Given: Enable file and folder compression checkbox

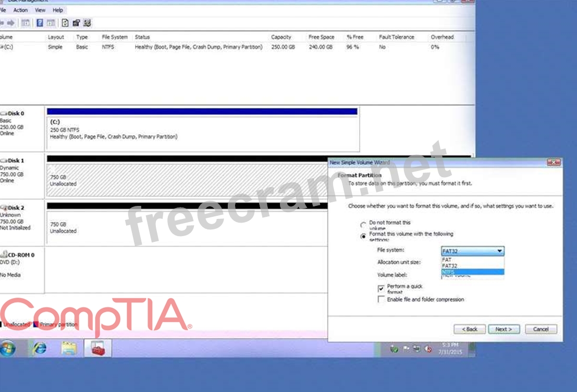Looking at the screenshot, I should click(381, 299).
